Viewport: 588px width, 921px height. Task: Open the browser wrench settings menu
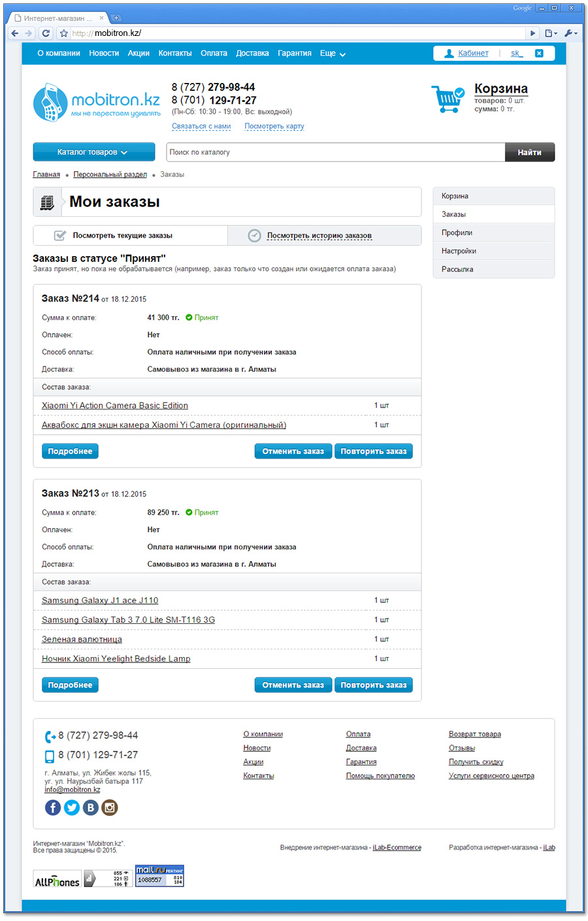[x=570, y=33]
